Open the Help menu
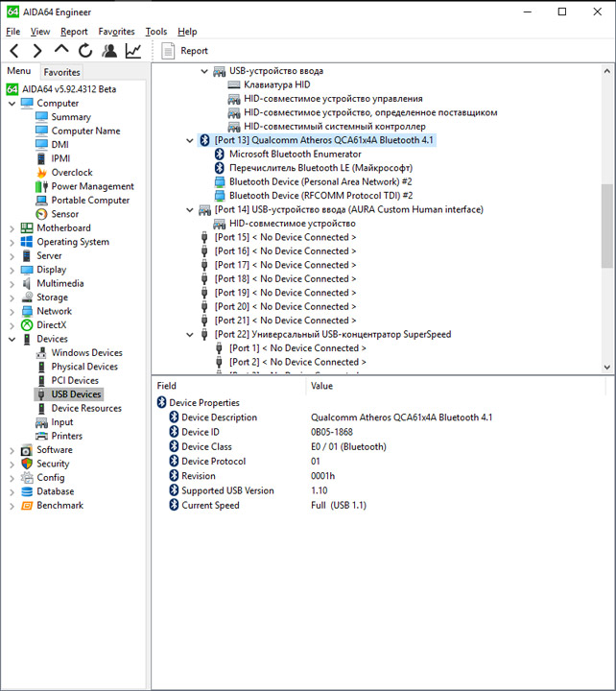 coord(187,32)
